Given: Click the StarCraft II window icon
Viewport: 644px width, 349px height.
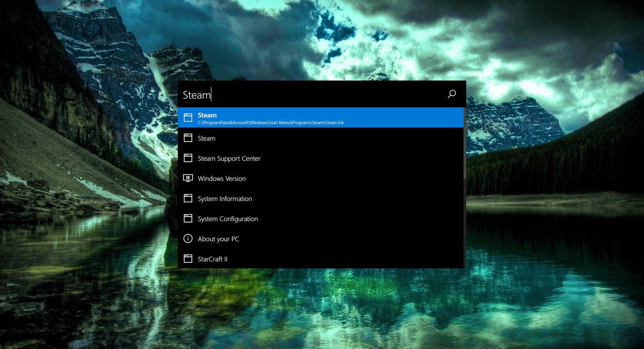Looking at the screenshot, I should pyautogui.click(x=188, y=259).
